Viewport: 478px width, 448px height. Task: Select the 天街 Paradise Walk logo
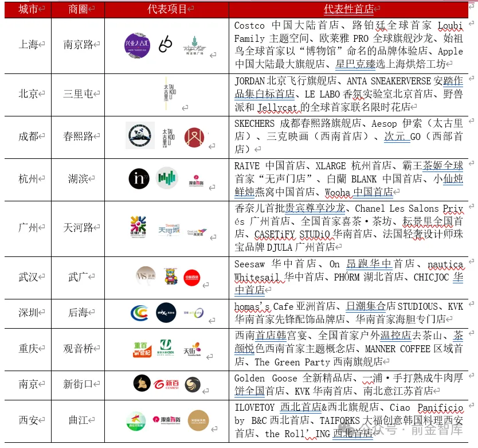tap(193, 349)
